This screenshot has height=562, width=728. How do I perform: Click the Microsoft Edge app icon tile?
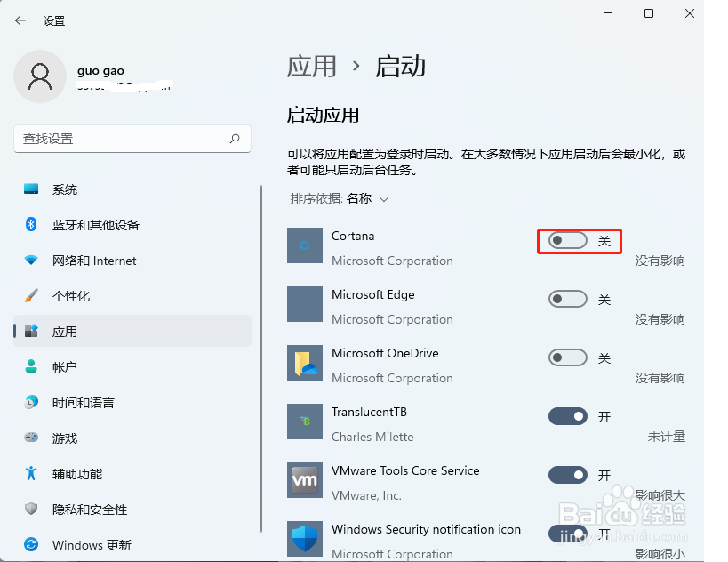(x=305, y=304)
